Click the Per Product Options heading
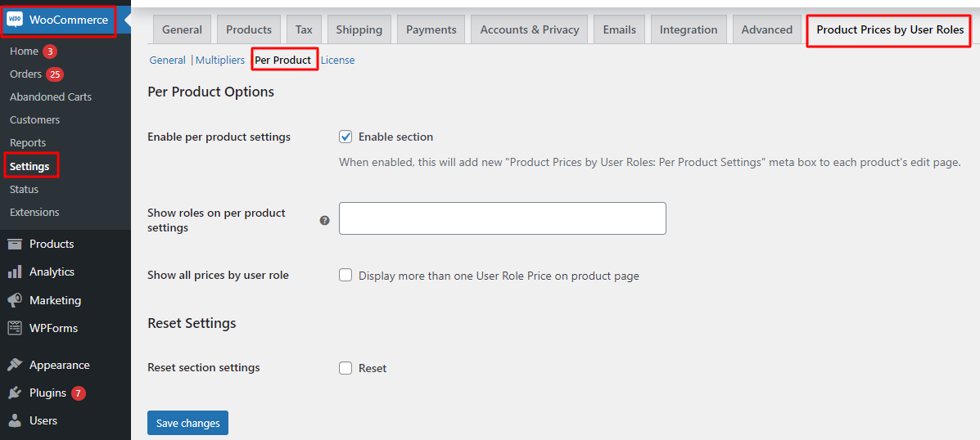980x440 pixels. tap(210, 92)
